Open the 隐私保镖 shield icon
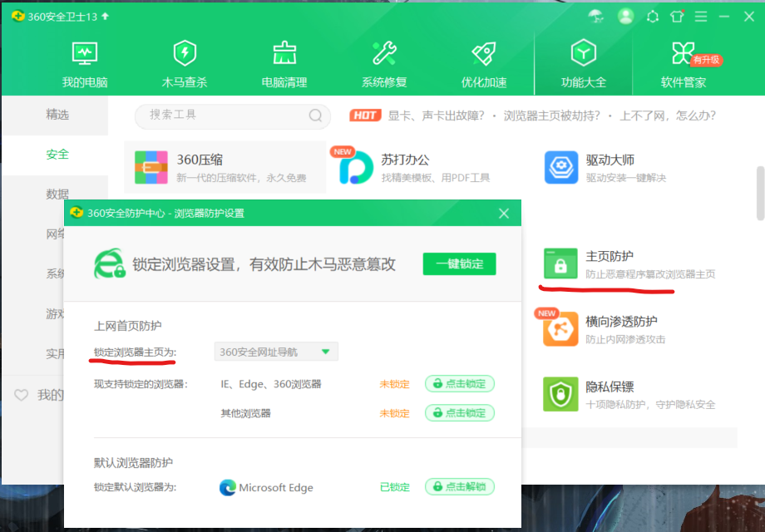Image resolution: width=765 pixels, height=532 pixels. point(560,394)
